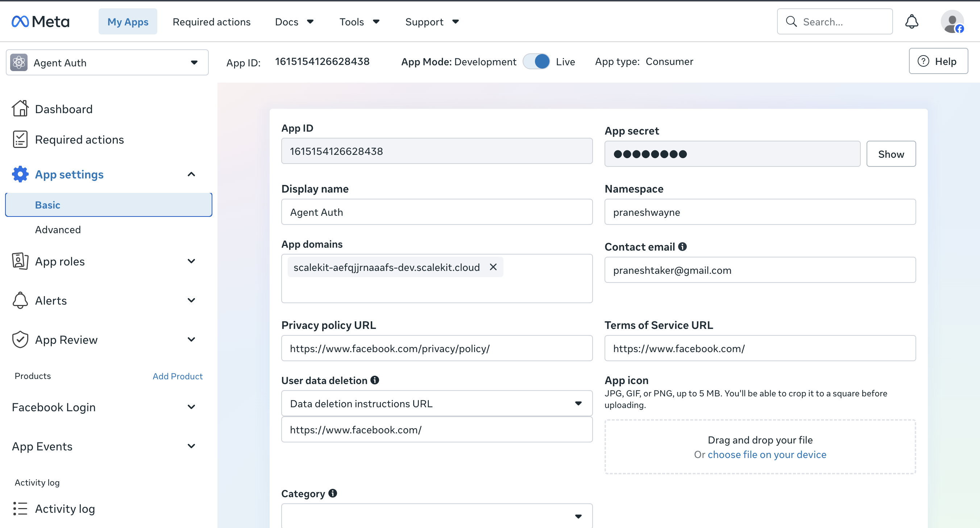Screen dimensions: 980x528
Task: Click the Help question mark icon
Action: (x=923, y=61)
